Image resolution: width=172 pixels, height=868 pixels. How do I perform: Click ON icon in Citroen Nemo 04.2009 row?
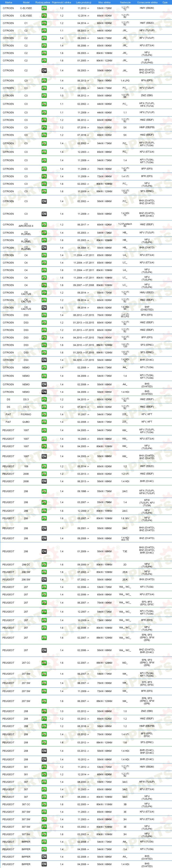(44, 392)
